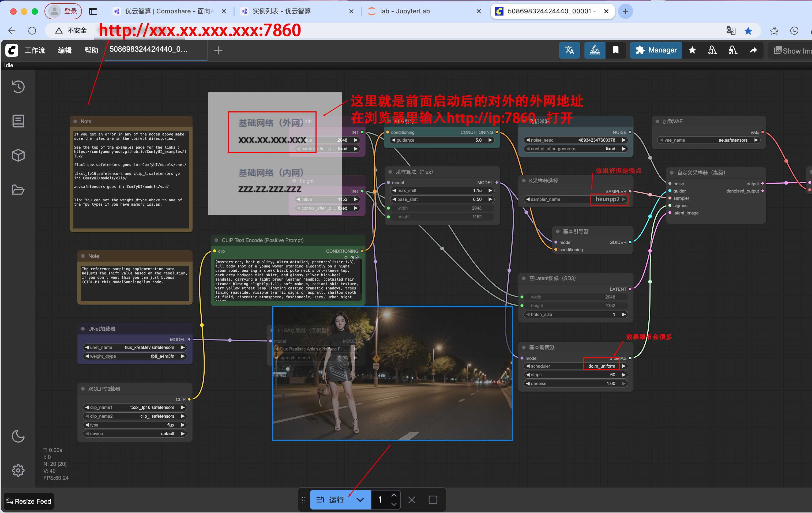812x513 pixels.
Task: Switch to the 实例列表 - 优云智算 tab
Action: (x=297, y=11)
